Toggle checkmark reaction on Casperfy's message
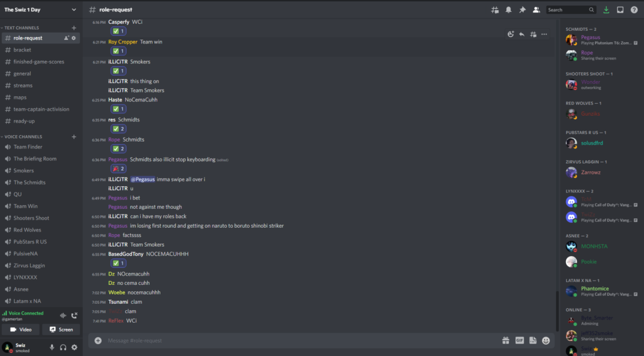The height and width of the screenshot is (356, 644). coord(118,31)
